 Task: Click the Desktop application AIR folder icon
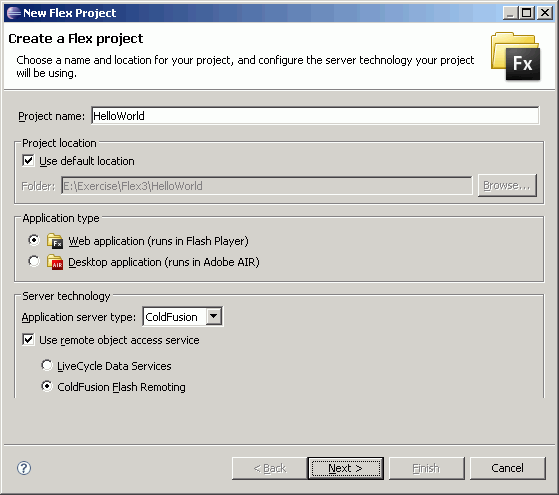(55, 262)
